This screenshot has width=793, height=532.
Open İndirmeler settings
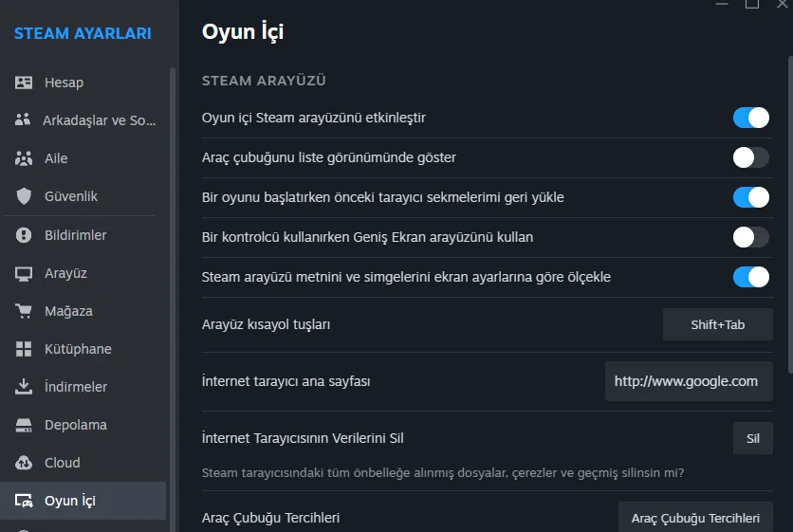[x=83, y=387]
